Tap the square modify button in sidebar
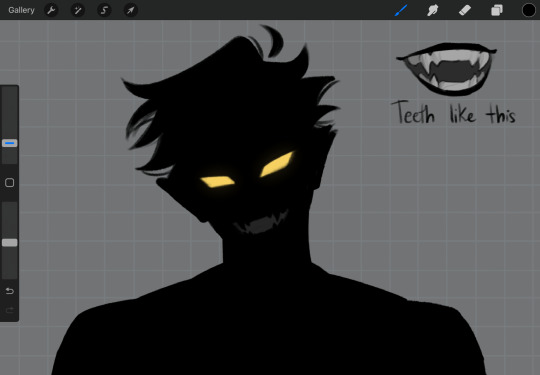The image size is (540, 375). coord(10,183)
